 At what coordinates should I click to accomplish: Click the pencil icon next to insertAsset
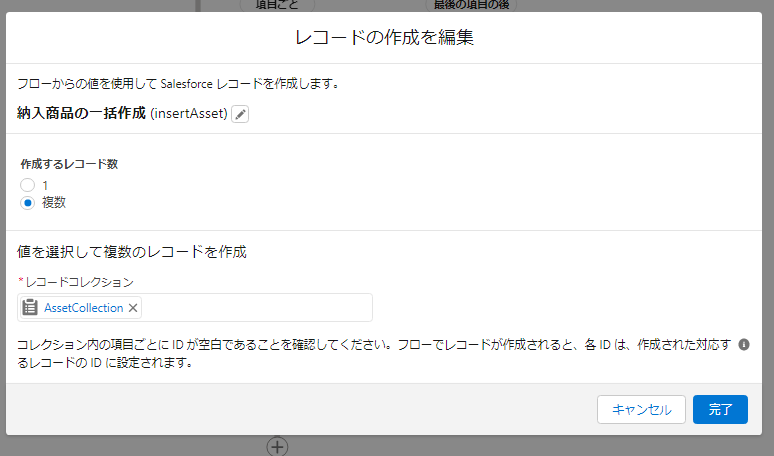tap(240, 114)
